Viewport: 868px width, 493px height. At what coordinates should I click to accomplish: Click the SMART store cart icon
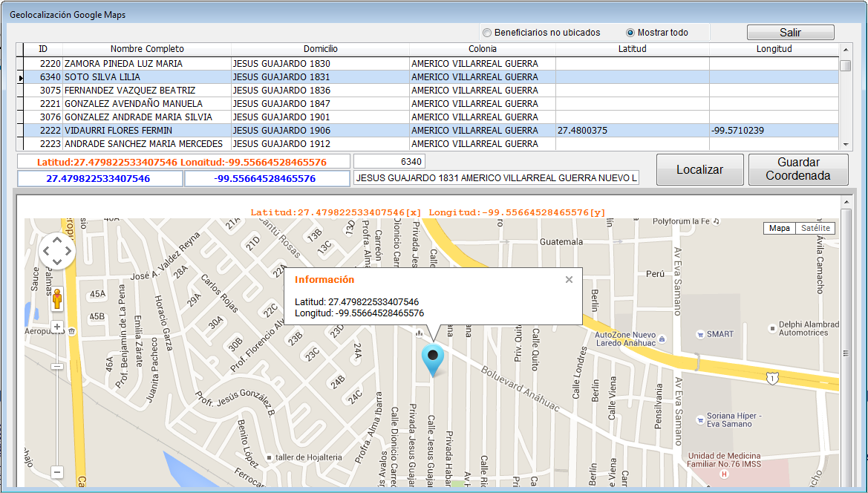pos(701,334)
